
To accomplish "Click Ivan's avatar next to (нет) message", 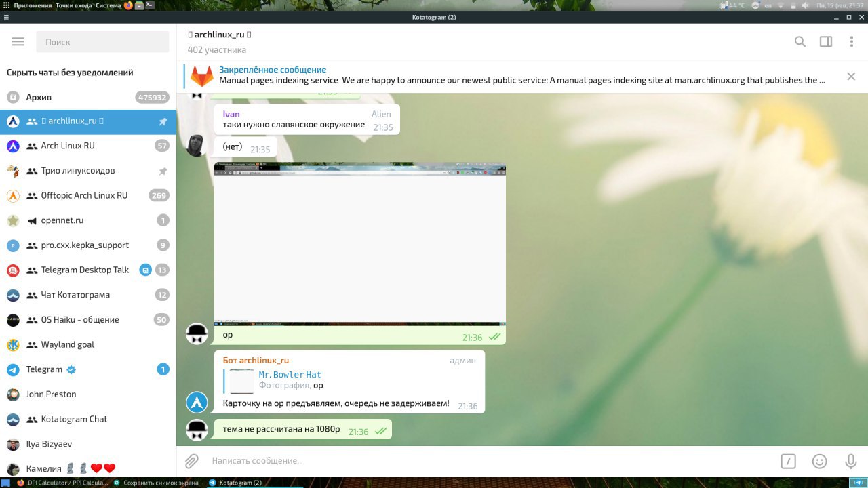I will point(196,145).
